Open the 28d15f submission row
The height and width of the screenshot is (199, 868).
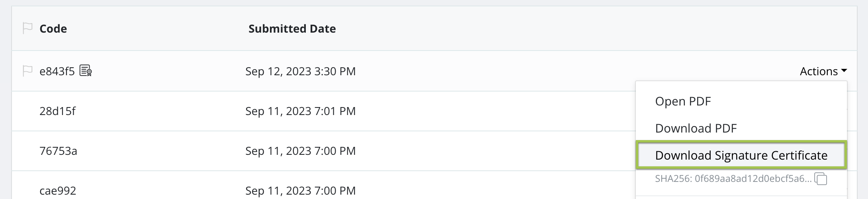57,111
